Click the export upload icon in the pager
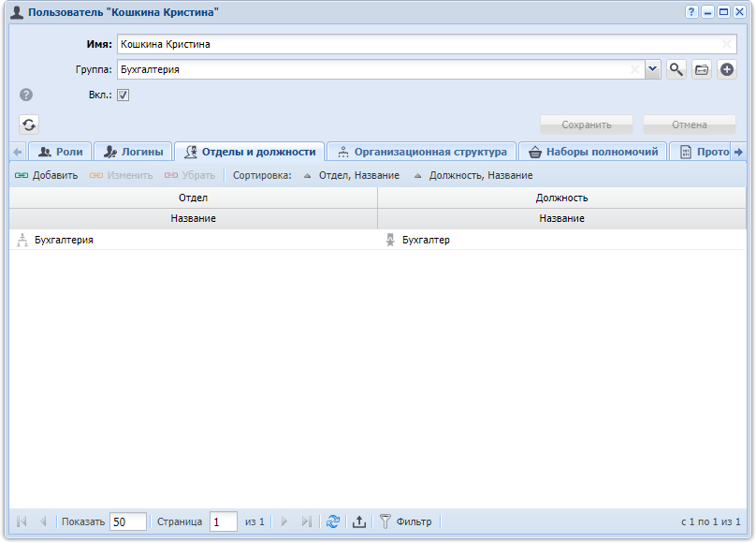 point(358,521)
